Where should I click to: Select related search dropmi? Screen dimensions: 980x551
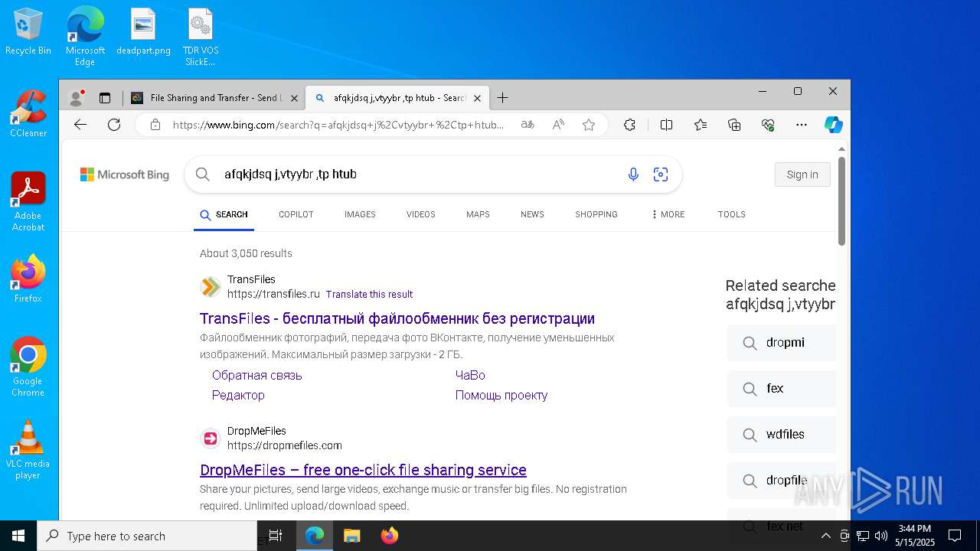coord(781,343)
